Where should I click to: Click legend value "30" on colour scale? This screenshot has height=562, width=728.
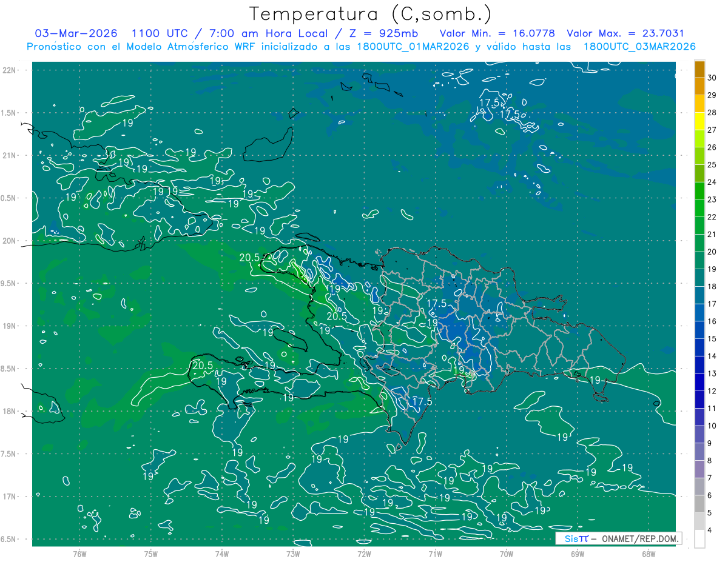[x=712, y=77]
